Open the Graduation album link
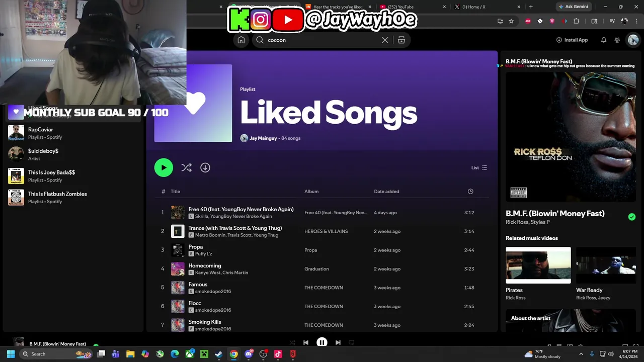644x362 pixels. (x=316, y=269)
